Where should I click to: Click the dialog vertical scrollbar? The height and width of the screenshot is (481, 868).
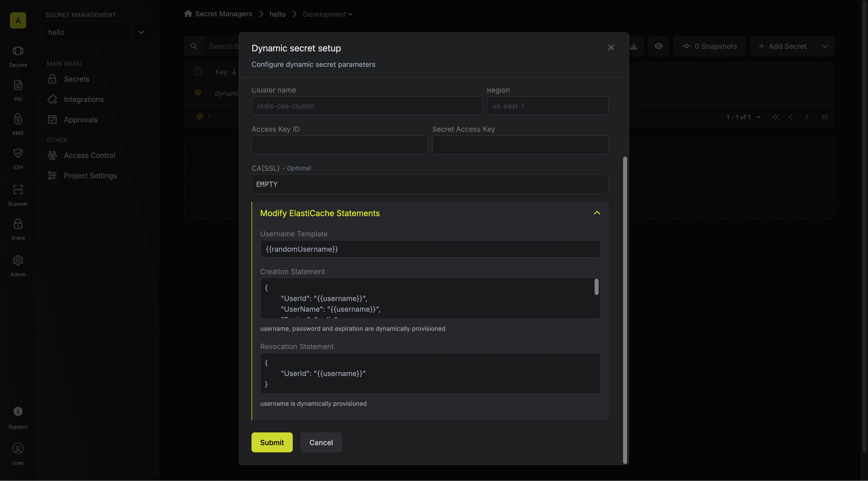(625, 310)
